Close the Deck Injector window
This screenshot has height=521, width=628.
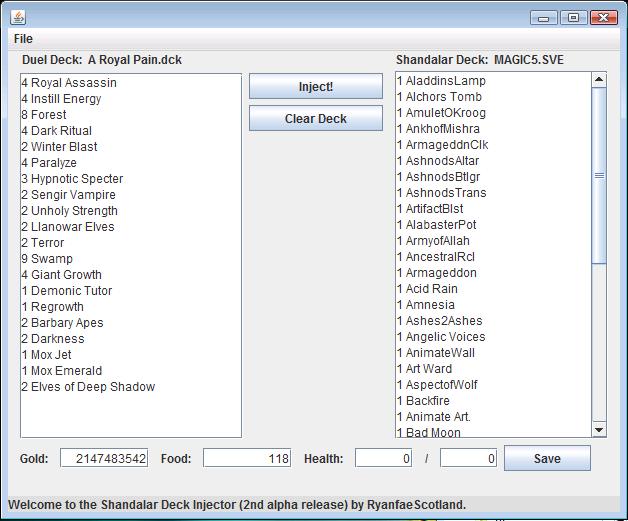point(604,18)
